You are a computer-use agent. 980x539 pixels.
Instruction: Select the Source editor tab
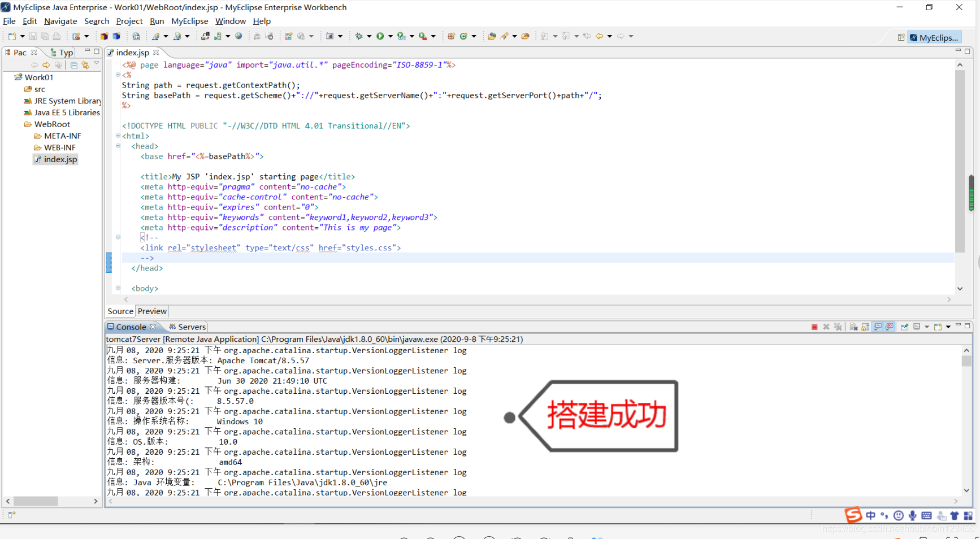point(120,311)
